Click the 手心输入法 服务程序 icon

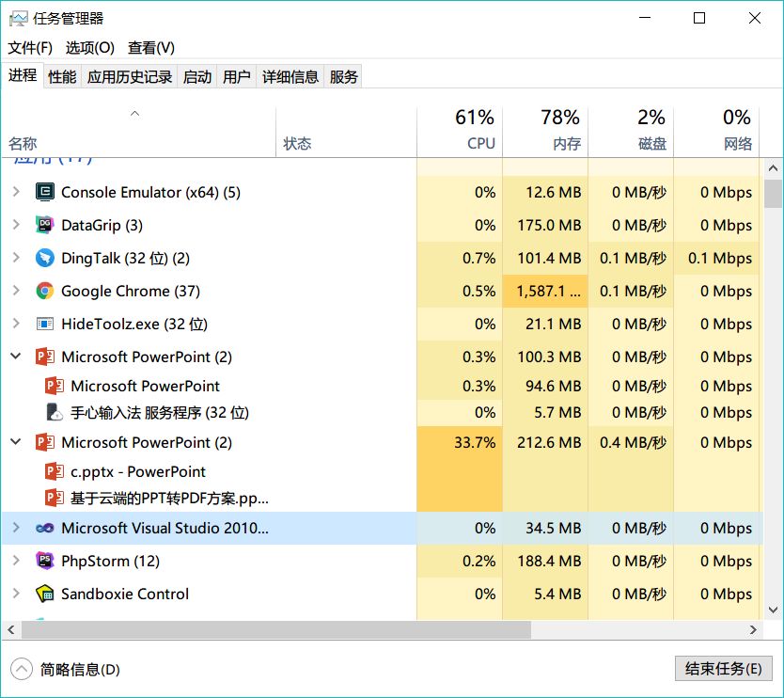coord(55,412)
